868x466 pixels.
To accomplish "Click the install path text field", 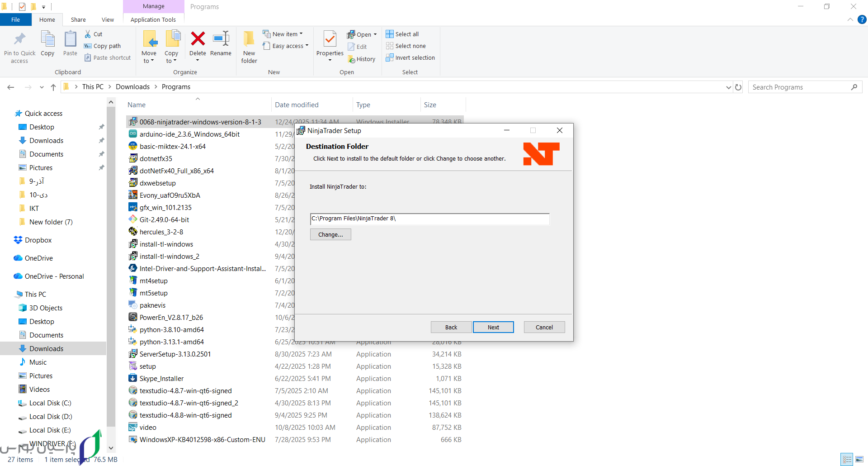I will [430, 219].
